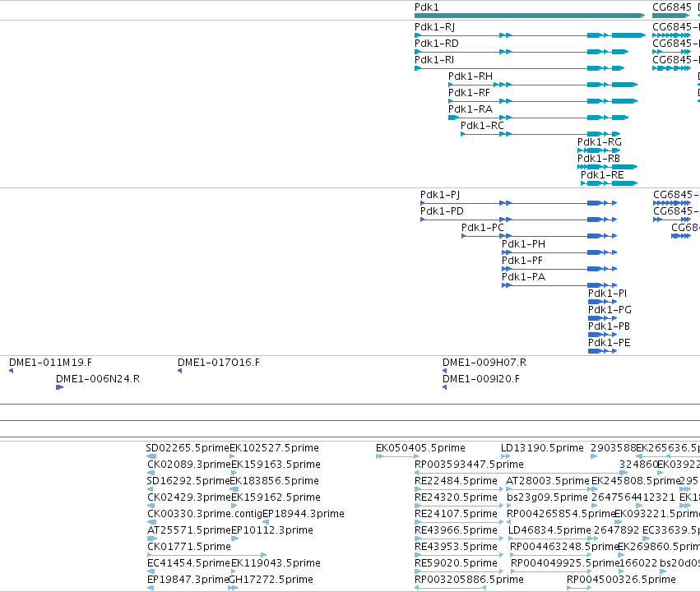Click the AT28003.5prime EST label

548,481
